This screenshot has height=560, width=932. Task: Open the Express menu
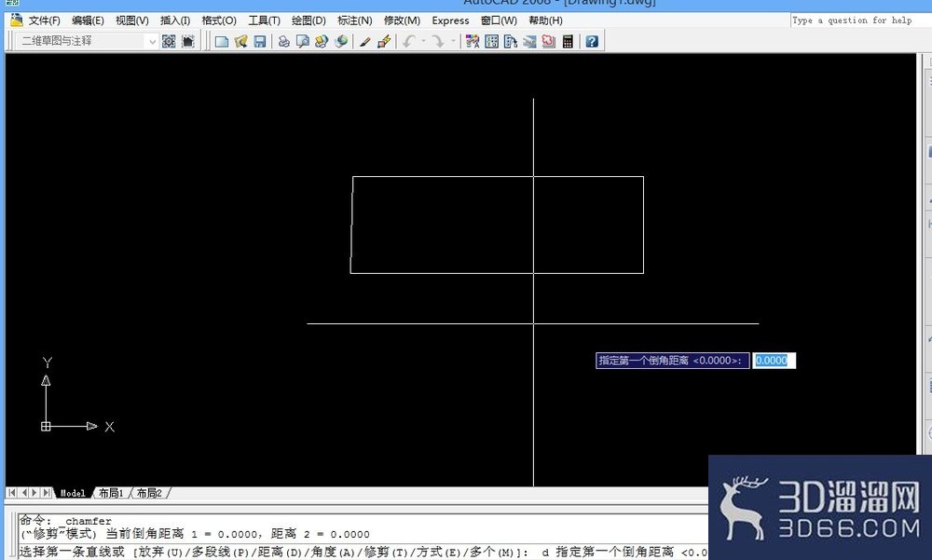(x=450, y=20)
